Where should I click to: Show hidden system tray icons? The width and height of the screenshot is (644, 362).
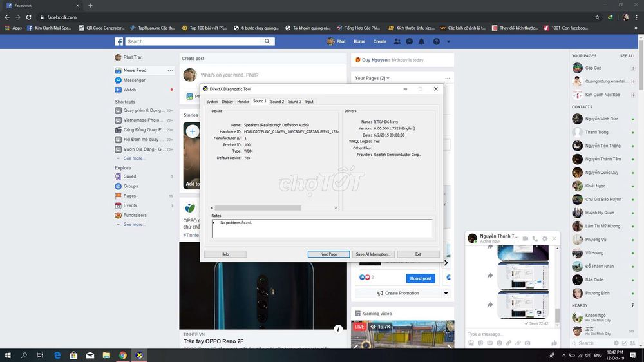564,356
